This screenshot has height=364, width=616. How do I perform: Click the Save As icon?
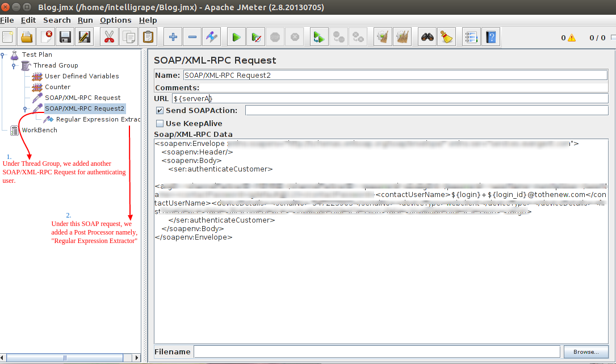[x=85, y=37]
